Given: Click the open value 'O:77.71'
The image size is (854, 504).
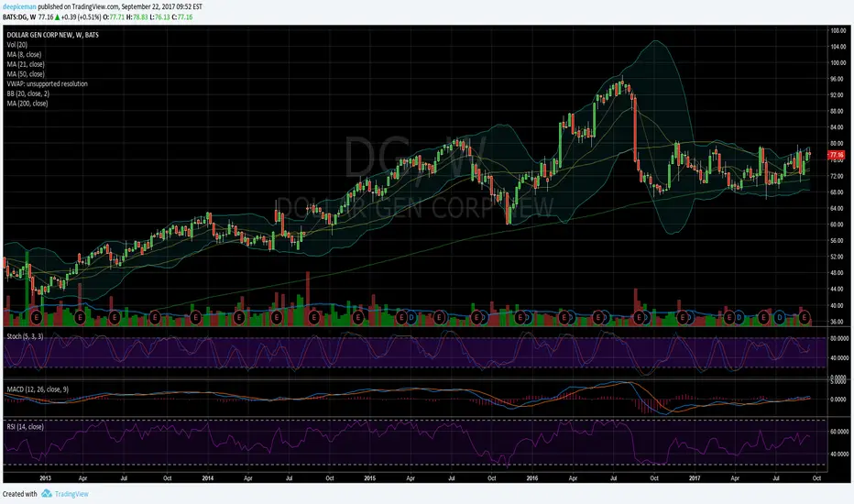Looking at the screenshot, I should coord(115,17).
